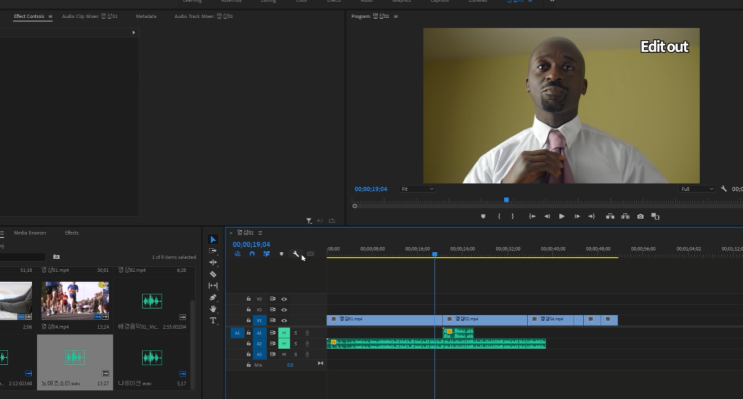Toggle V1 track output eye
Screen dimensions: 743x399
(284, 320)
